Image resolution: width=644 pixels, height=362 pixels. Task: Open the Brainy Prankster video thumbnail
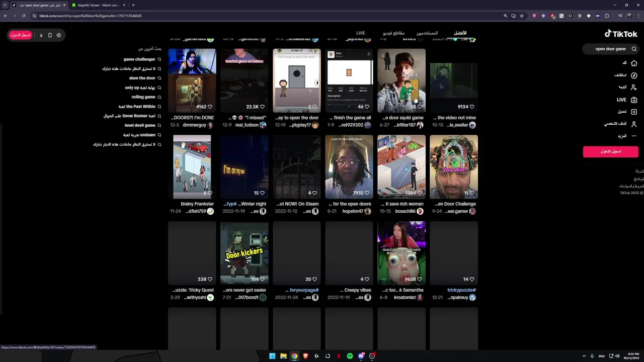pos(192,167)
